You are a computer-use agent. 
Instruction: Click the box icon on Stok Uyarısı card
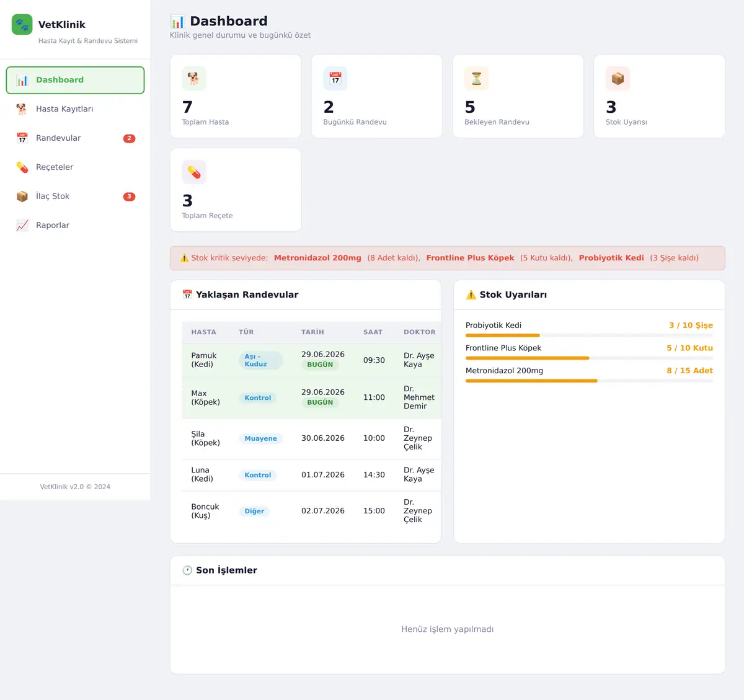point(618,79)
